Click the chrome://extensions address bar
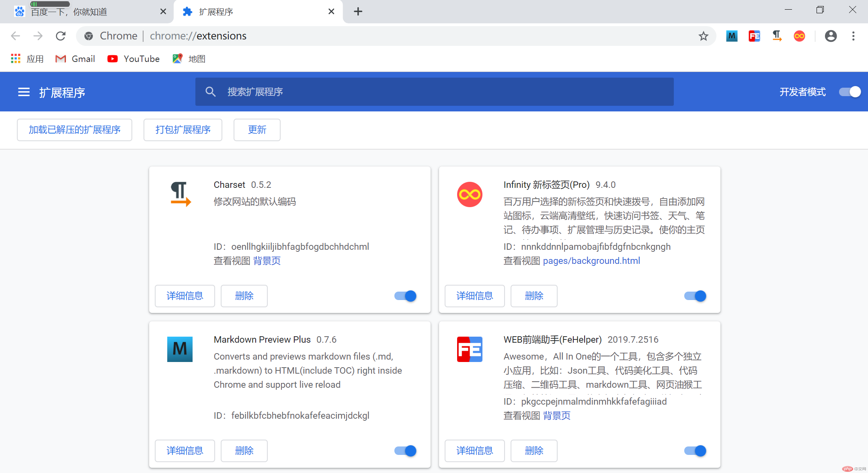Screen dimensions: 868x473 (396, 36)
